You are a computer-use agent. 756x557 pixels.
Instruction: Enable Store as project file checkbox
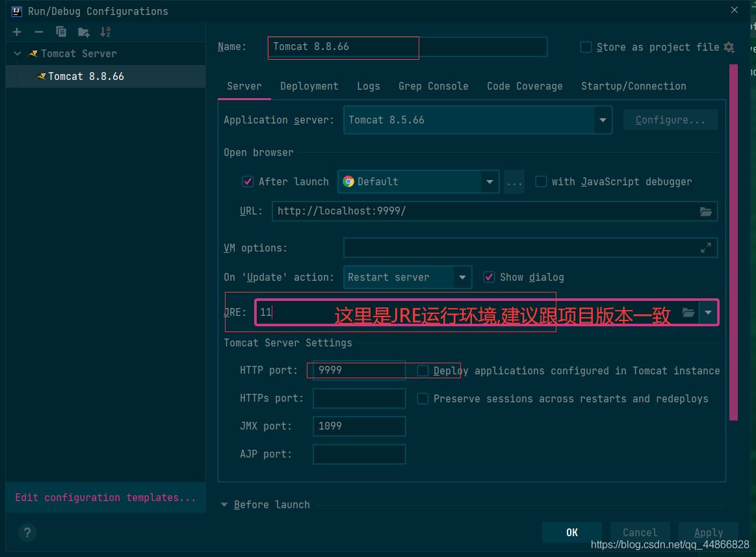pyautogui.click(x=586, y=47)
